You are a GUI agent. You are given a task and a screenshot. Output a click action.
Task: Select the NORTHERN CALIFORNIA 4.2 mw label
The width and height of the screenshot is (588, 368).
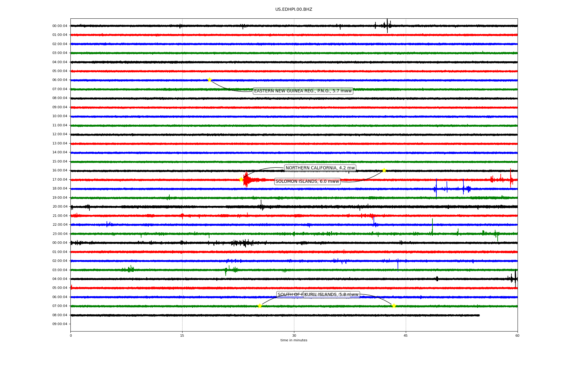tap(320, 168)
